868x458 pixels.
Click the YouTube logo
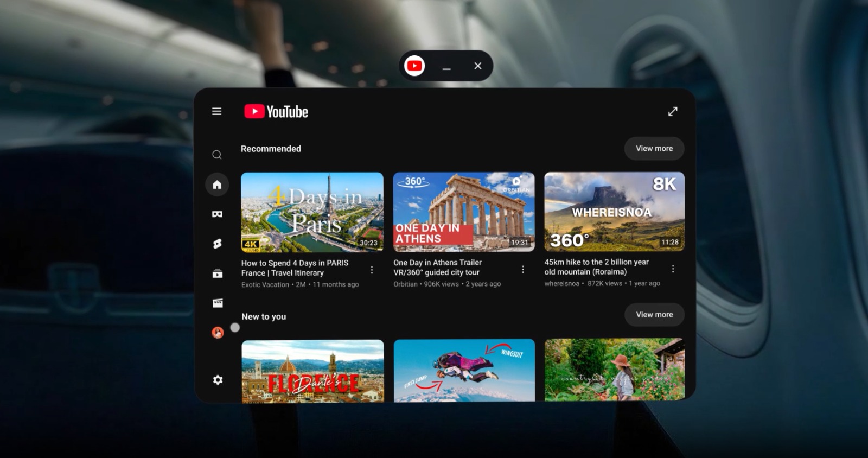(x=276, y=112)
